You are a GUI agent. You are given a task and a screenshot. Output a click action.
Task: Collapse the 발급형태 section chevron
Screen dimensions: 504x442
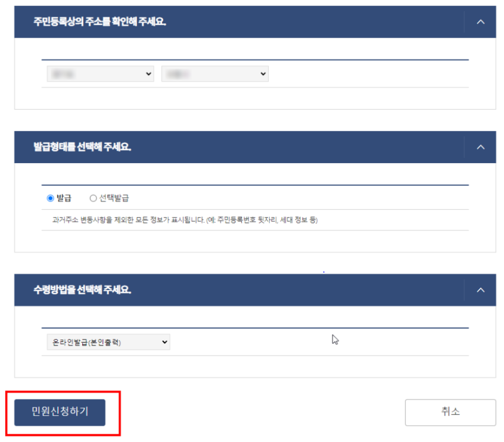coord(480,147)
